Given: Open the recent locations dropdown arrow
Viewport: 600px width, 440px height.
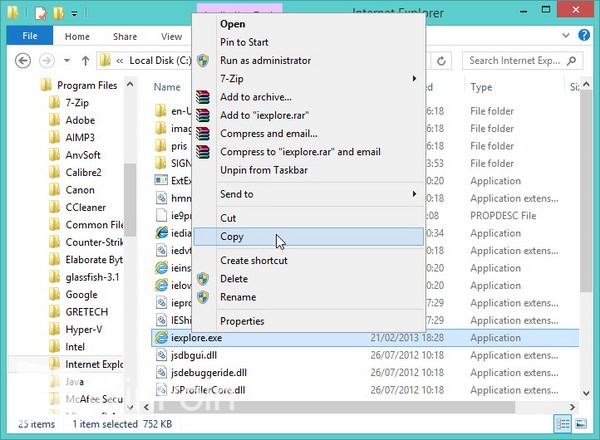Looking at the screenshot, I should click(67, 60).
